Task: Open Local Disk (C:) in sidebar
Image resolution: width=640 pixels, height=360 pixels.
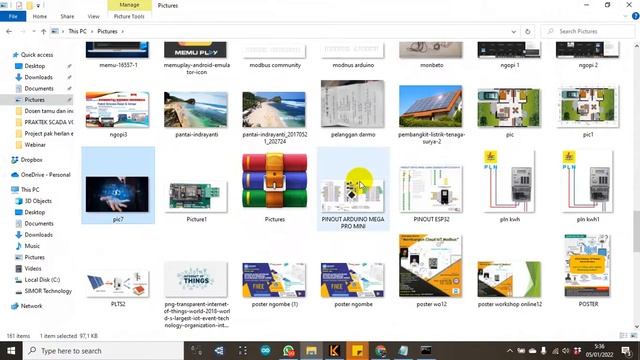Action: point(42,280)
